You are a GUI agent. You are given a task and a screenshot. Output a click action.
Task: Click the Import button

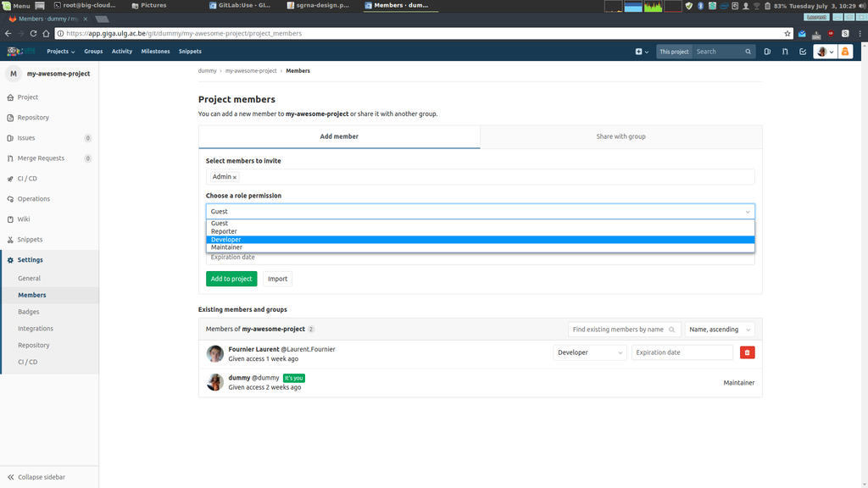pos(277,279)
